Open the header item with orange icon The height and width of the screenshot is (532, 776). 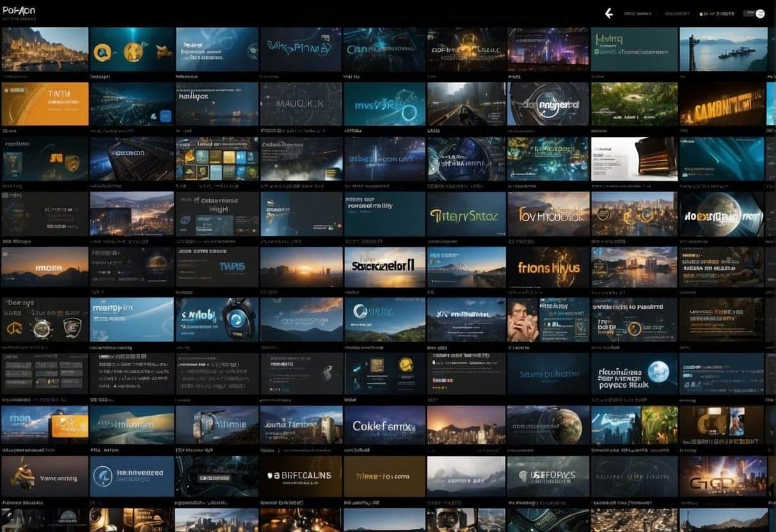717,13
